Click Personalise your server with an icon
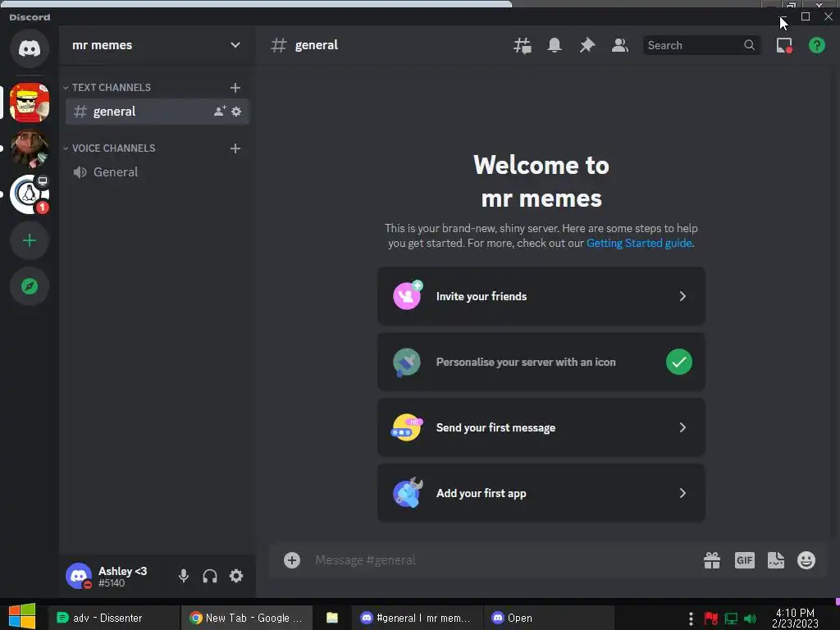 point(541,362)
